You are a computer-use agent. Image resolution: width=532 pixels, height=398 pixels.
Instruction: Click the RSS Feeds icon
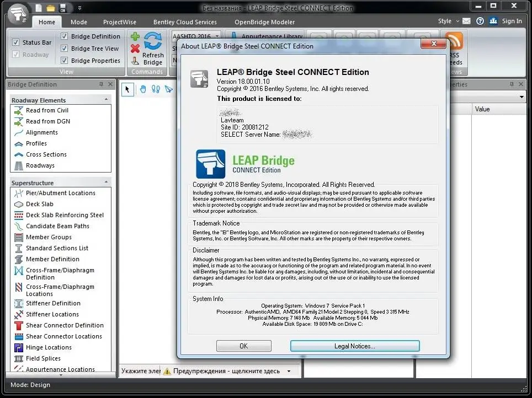[454, 41]
